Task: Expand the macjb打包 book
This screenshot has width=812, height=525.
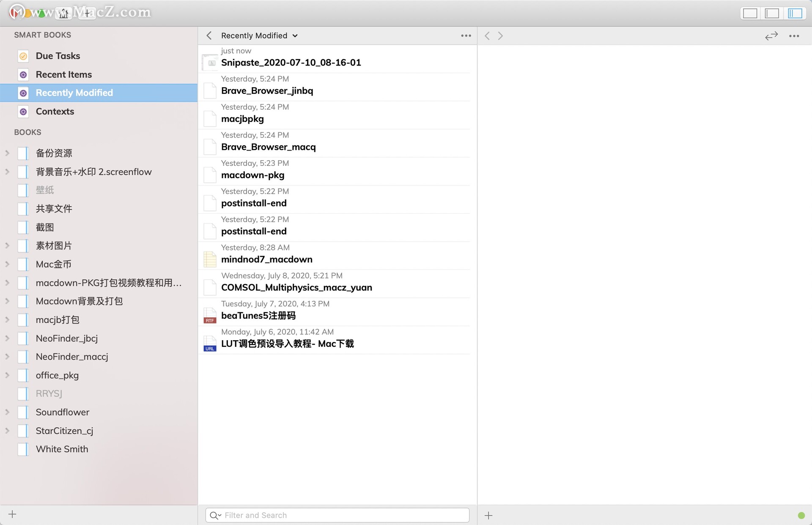Action: tap(7, 320)
